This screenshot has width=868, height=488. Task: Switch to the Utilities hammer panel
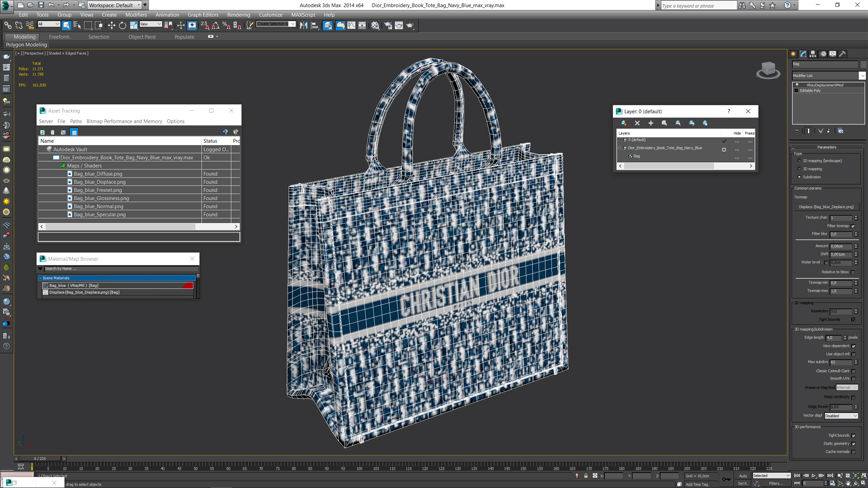(x=843, y=54)
